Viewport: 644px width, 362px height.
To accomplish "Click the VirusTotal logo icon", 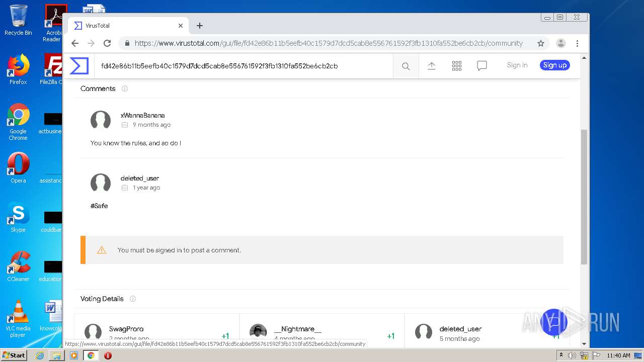I will [79, 66].
